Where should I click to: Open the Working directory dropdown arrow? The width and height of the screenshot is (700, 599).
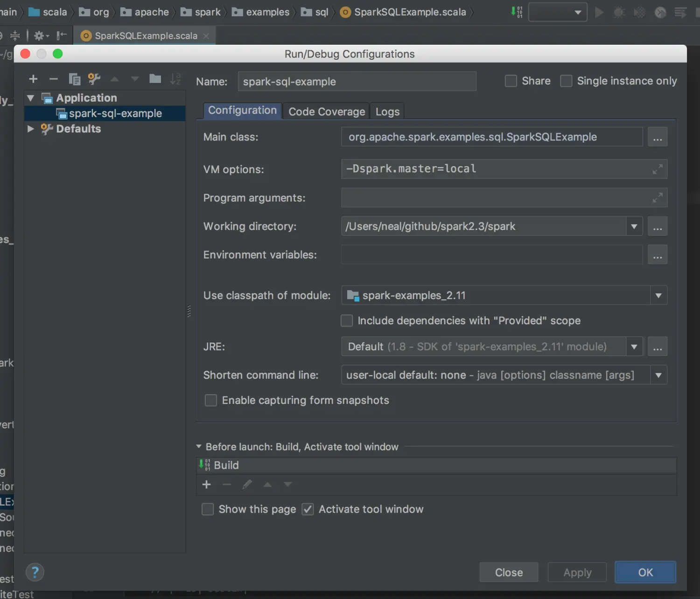point(634,226)
